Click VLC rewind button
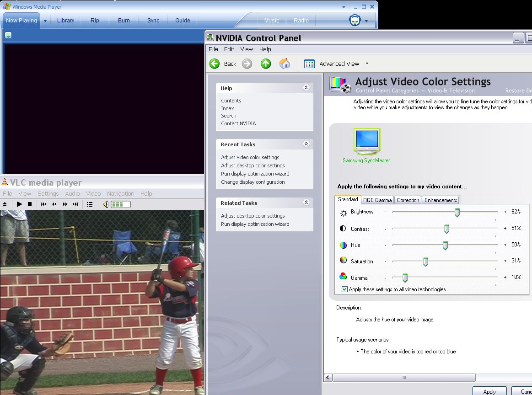This screenshot has height=395, width=532. click(x=54, y=204)
